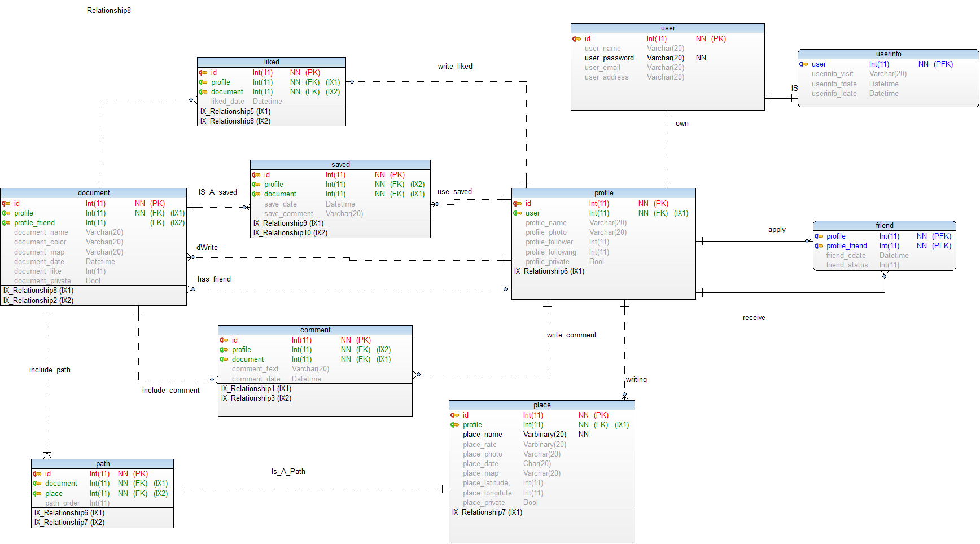Click the key icon of liked id row

coord(203,73)
